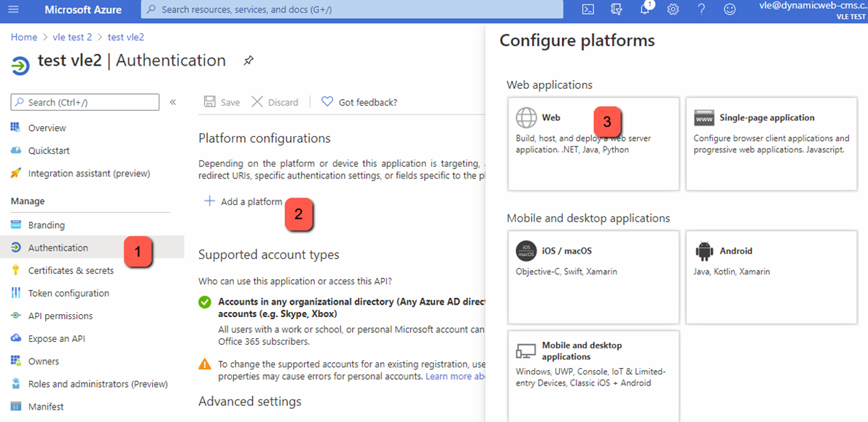Open the settings gear in header
Screen dimensions: 868x422
[673, 9]
